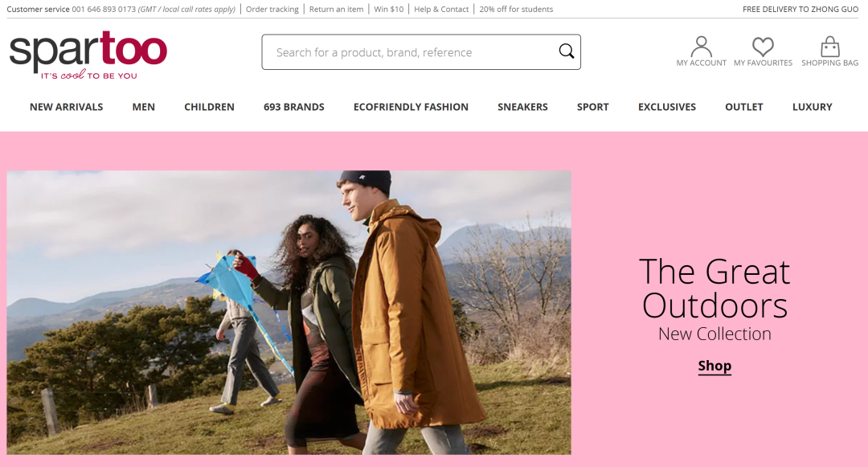This screenshot has height=467, width=868.
Task: Open the Sport category
Action: [x=593, y=107]
